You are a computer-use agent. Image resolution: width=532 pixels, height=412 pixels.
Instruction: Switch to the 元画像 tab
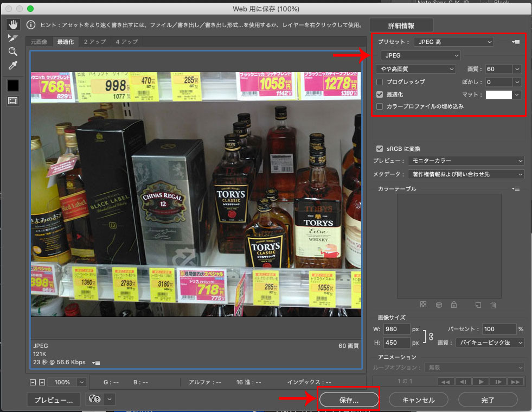(x=39, y=42)
